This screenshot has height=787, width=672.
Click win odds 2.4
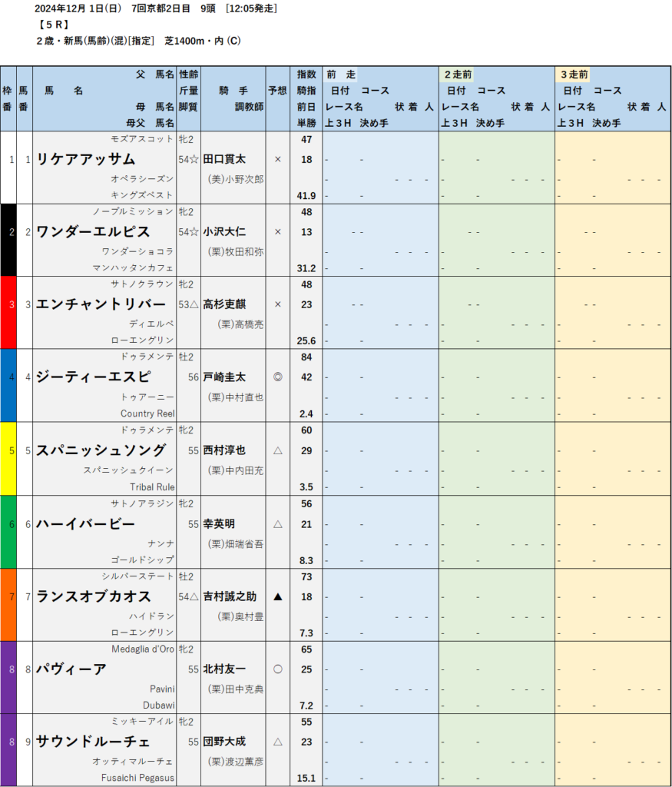pyautogui.click(x=306, y=414)
